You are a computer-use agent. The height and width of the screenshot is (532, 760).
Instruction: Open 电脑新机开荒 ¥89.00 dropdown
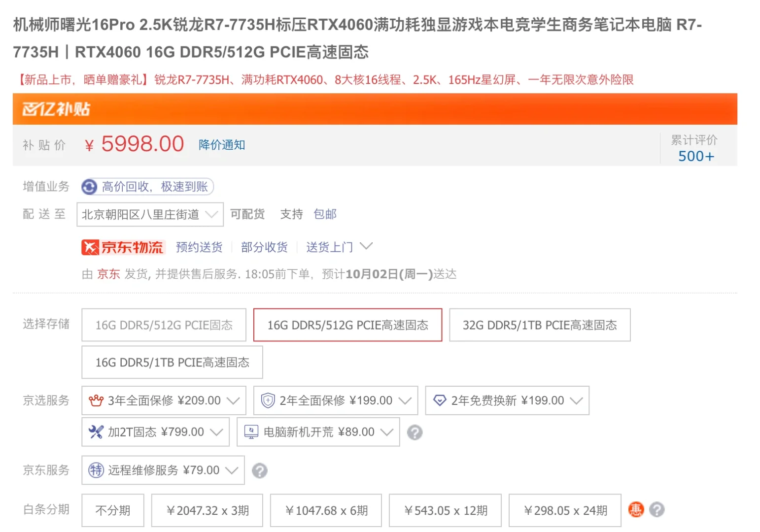pos(318,432)
